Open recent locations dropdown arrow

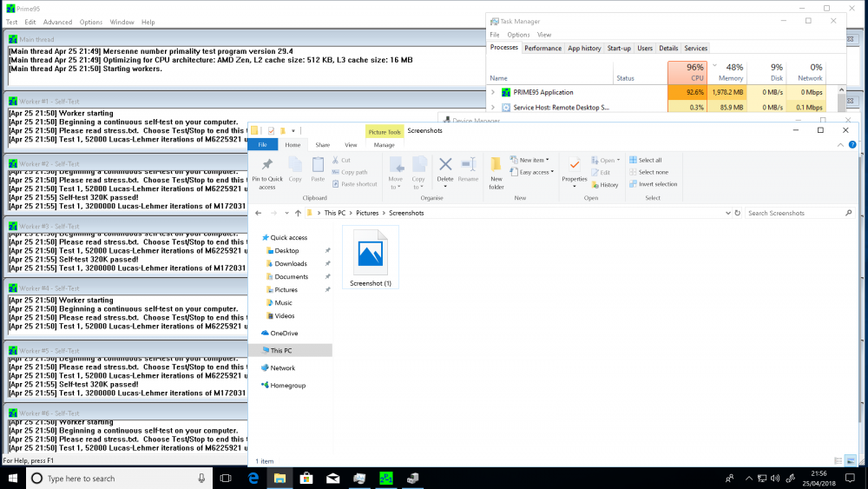tap(286, 213)
